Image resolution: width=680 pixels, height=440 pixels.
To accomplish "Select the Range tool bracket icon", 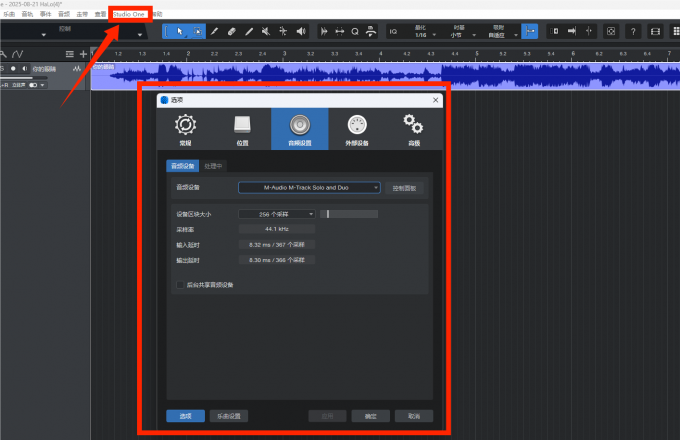I will click(x=167, y=31).
